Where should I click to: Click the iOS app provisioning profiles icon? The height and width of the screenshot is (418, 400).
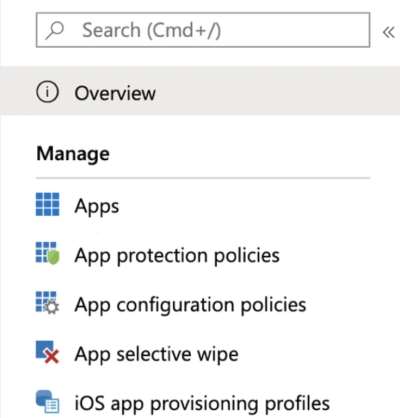pyautogui.click(x=48, y=401)
